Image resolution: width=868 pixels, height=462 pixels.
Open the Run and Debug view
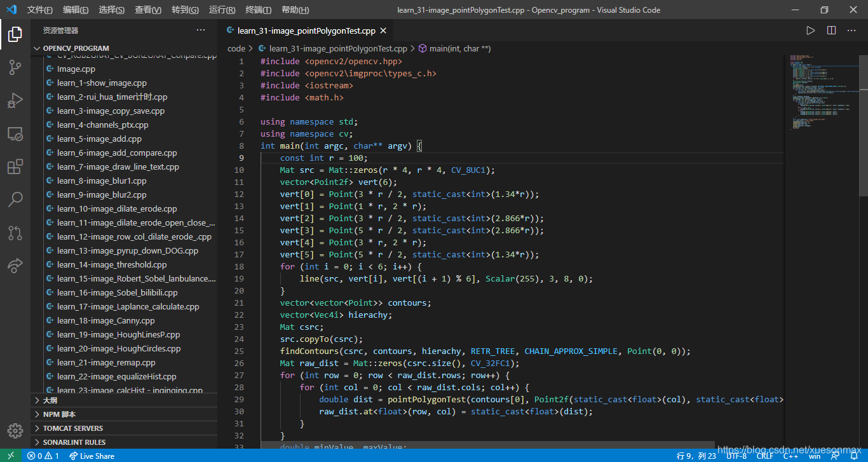click(x=15, y=100)
